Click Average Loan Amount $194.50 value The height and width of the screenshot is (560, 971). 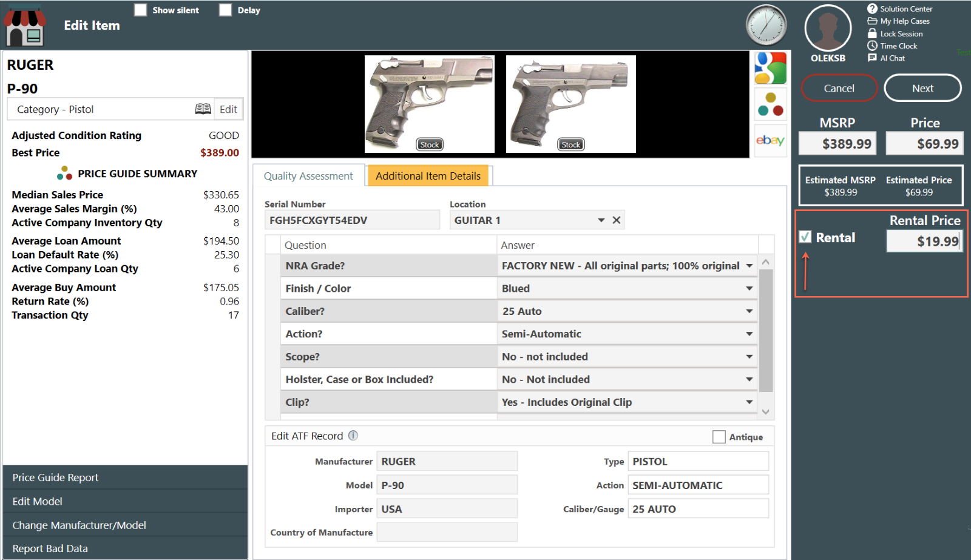click(x=221, y=241)
